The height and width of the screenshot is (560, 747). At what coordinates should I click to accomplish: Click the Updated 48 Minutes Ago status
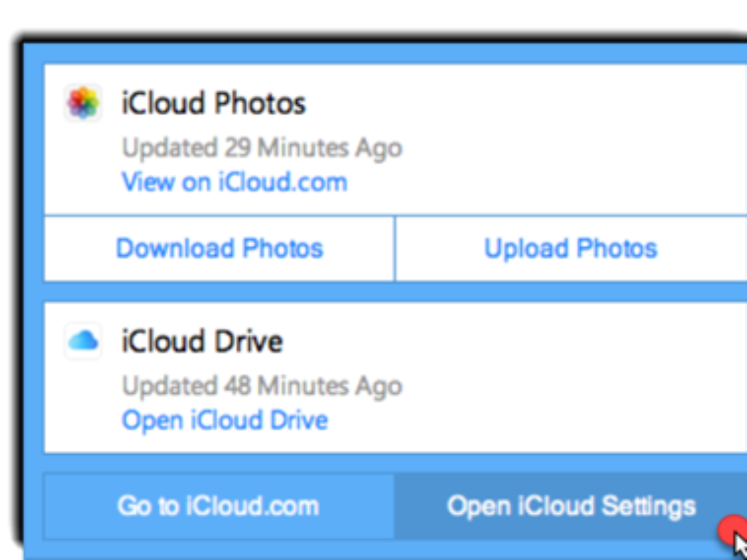coord(262,386)
